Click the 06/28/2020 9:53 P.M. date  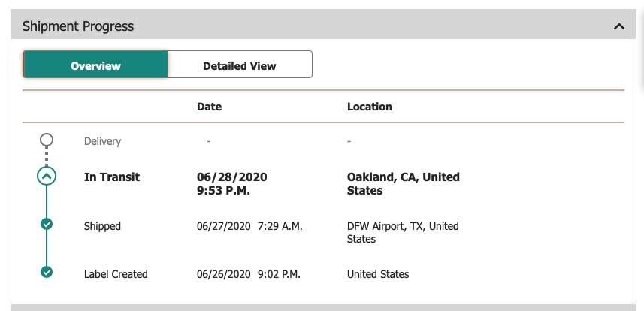[x=232, y=183]
